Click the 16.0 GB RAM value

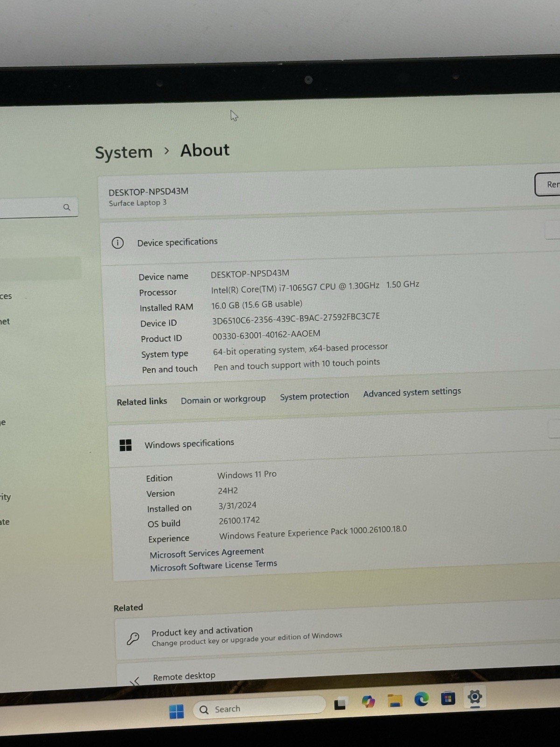[x=257, y=304]
